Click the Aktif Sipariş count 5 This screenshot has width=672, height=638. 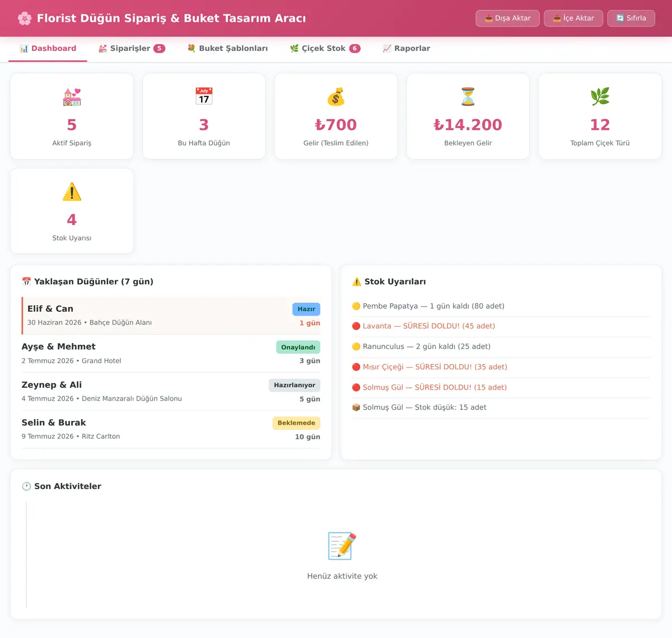(72, 125)
